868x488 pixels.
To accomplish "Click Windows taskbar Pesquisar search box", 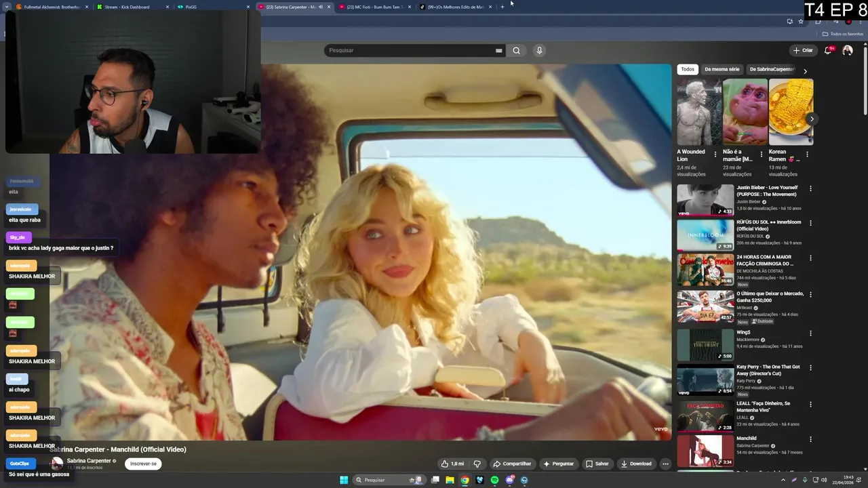I will coord(390,480).
